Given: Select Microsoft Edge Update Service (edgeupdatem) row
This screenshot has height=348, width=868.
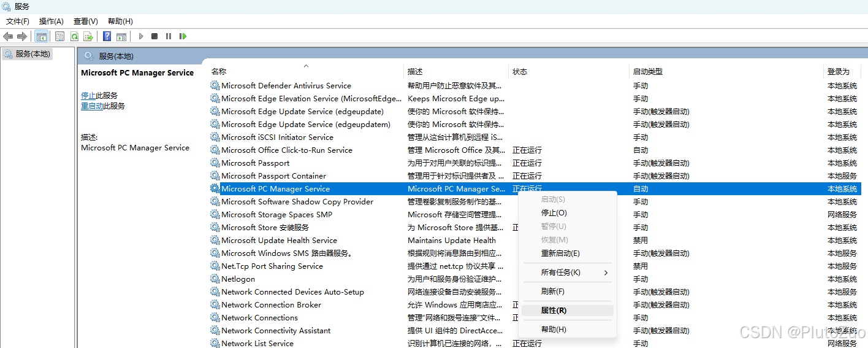Looking at the screenshot, I should [x=535, y=124].
